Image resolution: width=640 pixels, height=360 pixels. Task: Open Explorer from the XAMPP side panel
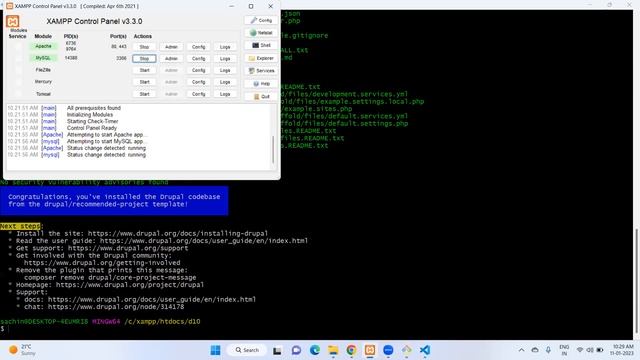[261, 58]
